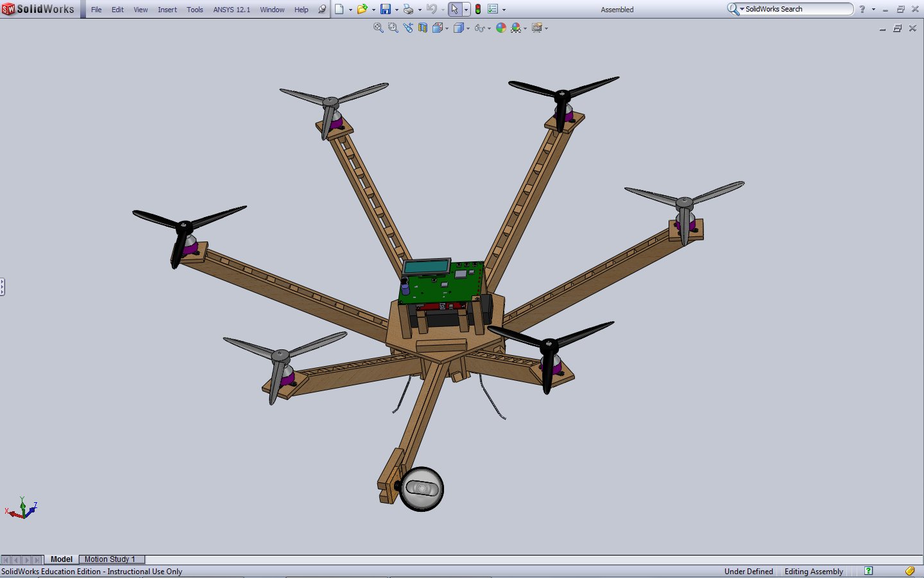
Task: Click the Rebuild traffic light icon
Action: tap(478, 9)
